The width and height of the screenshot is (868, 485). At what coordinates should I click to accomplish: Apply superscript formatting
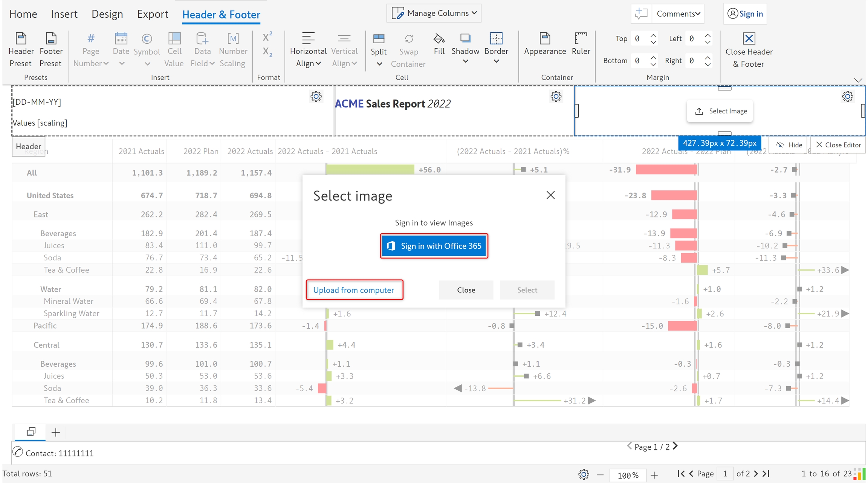[x=267, y=37]
